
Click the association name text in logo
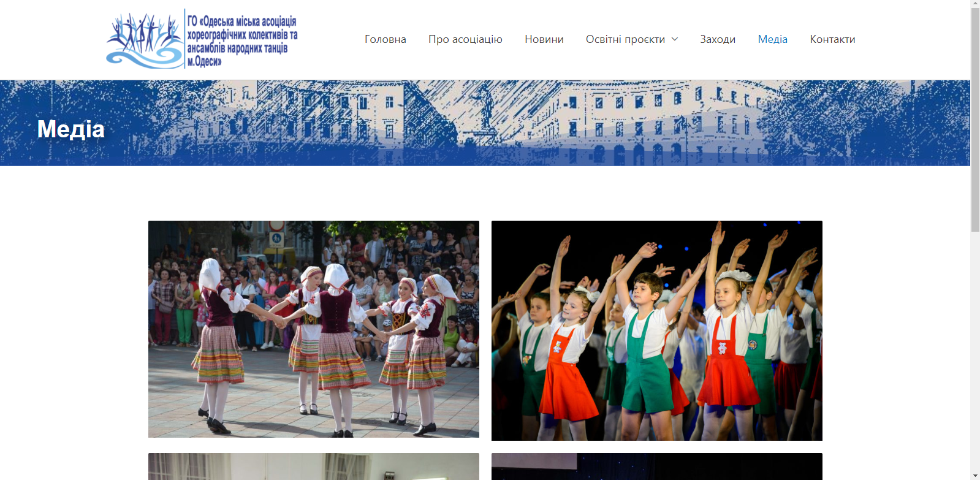[242, 40]
